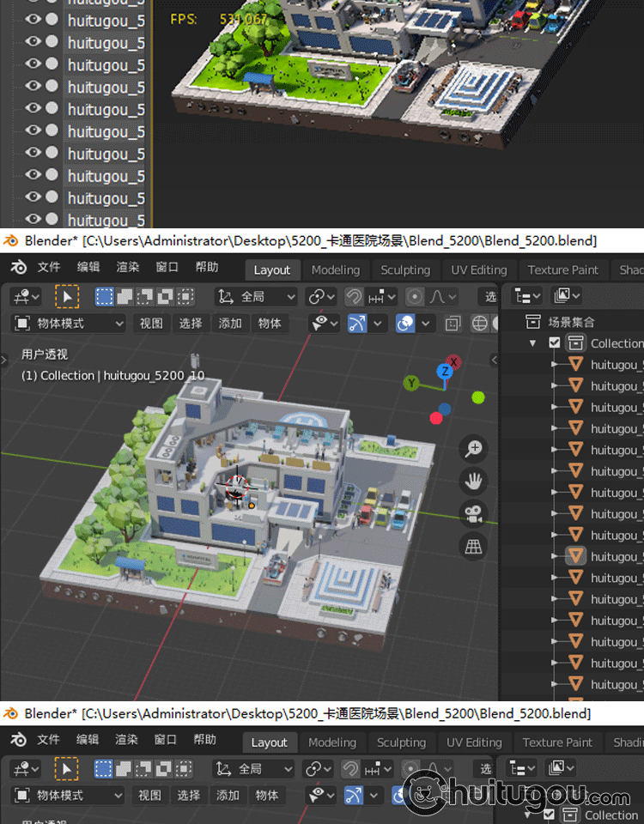Screen dimensions: 644x824
Task: Open the 渲染 menu in middle window
Action: pyautogui.click(x=127, y=267)
